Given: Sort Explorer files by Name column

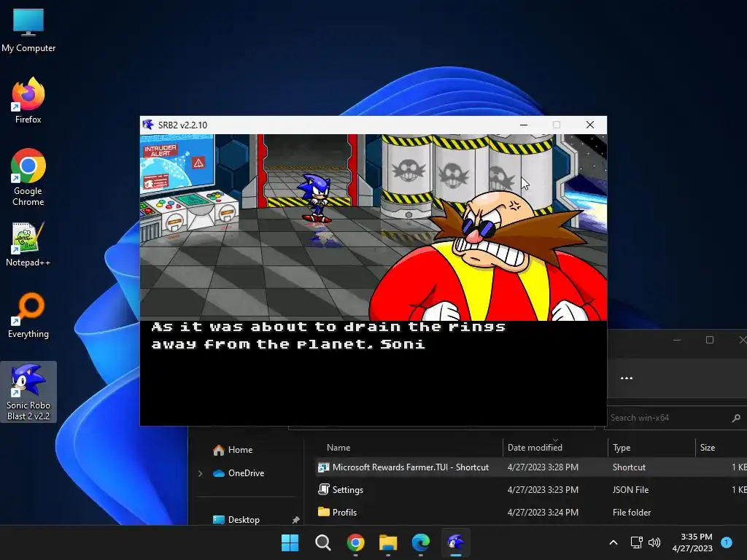Looking at the screenshot, I should pos(338,448).
